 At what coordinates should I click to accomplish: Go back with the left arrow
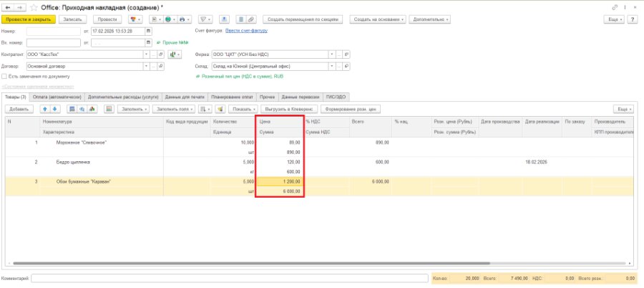pyautogui.click(x=8, y=7)
